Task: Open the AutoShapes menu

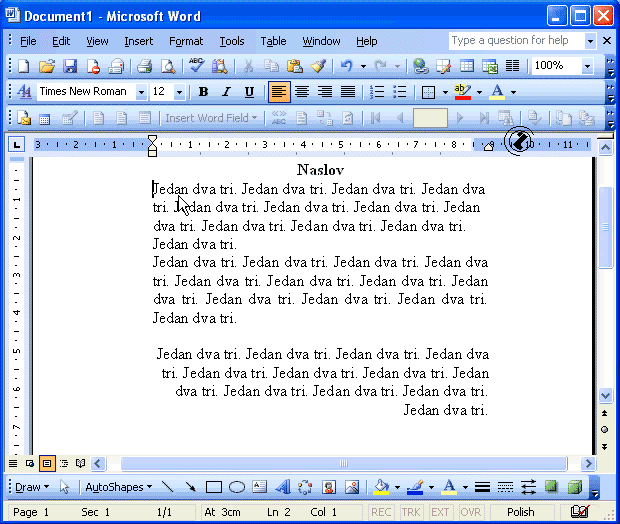Action: 119,487
